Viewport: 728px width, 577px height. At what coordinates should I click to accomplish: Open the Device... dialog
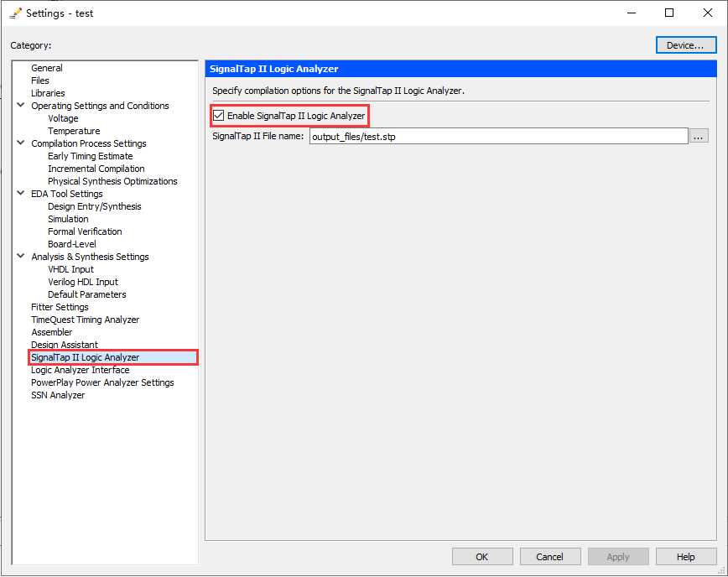(x=686, y=45)
